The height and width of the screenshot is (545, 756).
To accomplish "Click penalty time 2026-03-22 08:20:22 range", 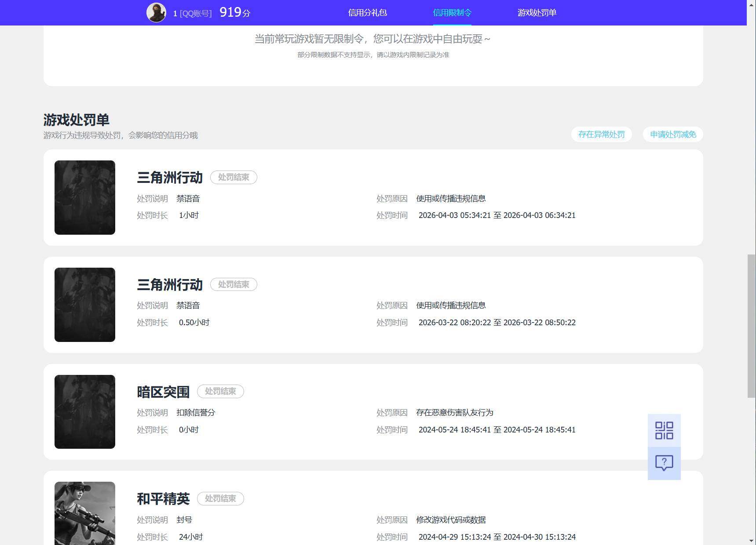I will tap(497, 323).
